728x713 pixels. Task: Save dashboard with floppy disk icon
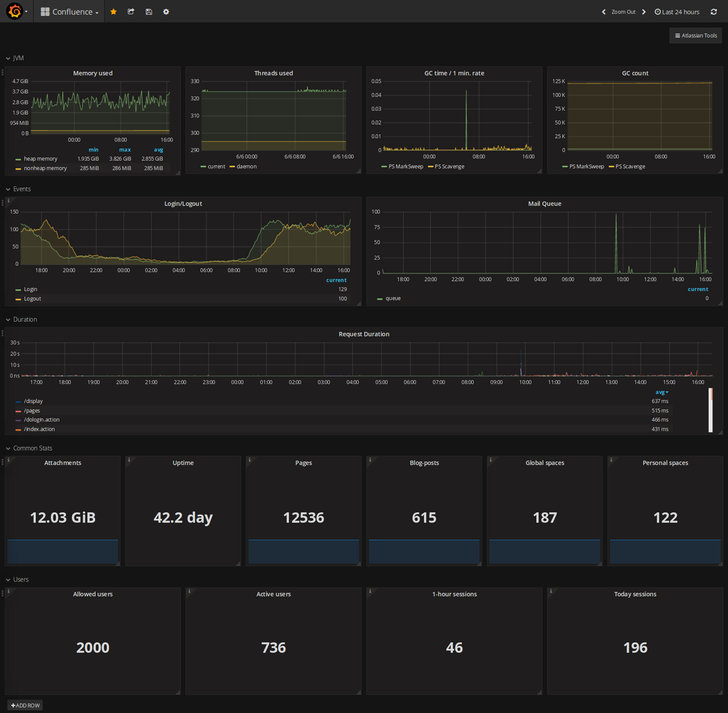(x=149, y=11)
